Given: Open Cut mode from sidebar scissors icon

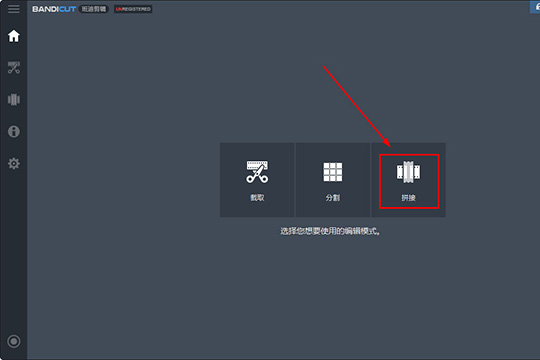Looking at the screenshot, I should [x=14, y=68].
